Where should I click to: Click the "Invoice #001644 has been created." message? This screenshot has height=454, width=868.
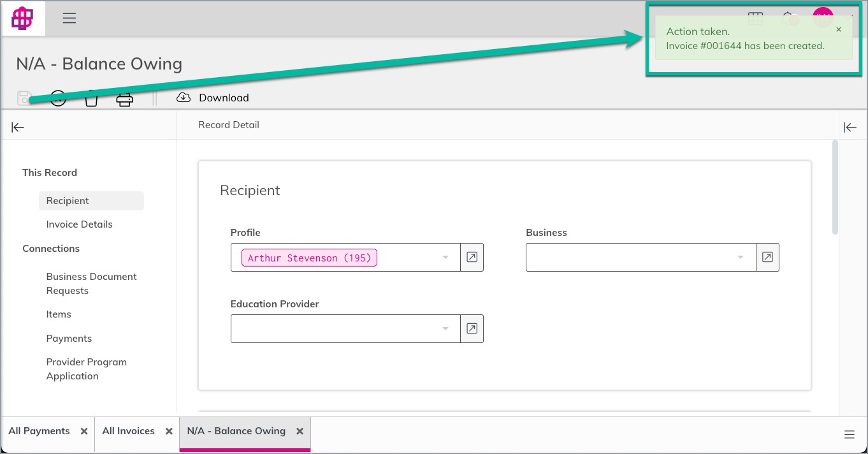pos(745,46)
